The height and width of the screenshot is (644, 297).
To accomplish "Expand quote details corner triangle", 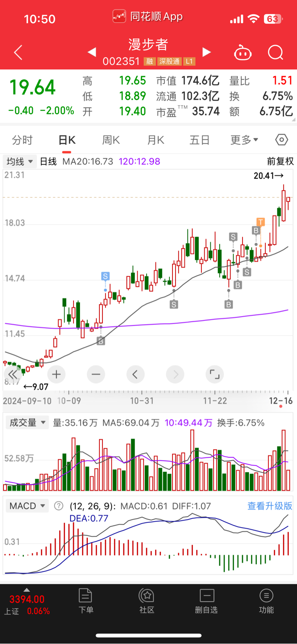I will 294,120.
